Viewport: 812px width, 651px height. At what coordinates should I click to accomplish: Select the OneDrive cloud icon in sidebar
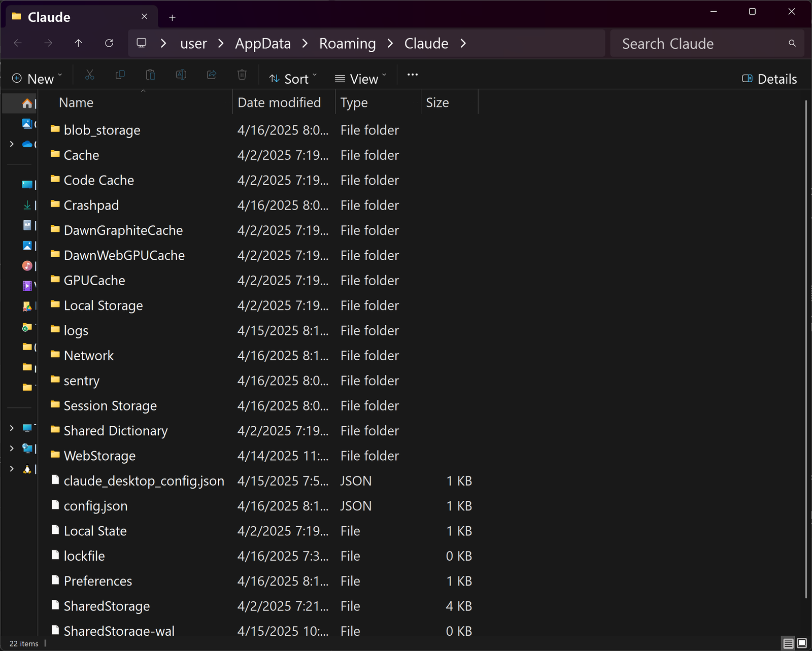(x=27, y=144)
